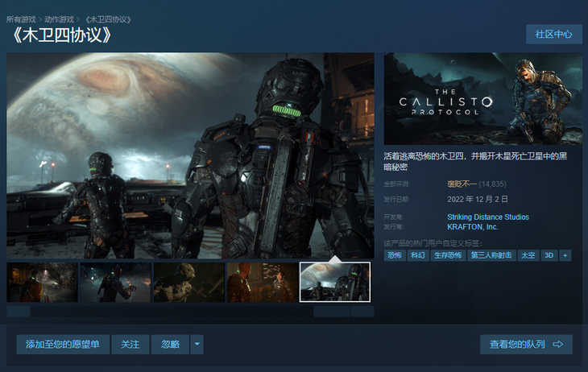Select the 3D tag

point(549,255)
